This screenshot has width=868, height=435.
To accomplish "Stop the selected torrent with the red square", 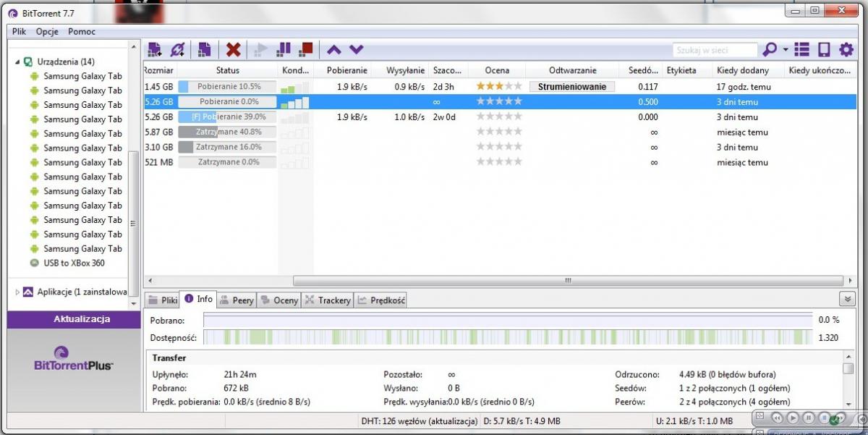I will point(305,49).
